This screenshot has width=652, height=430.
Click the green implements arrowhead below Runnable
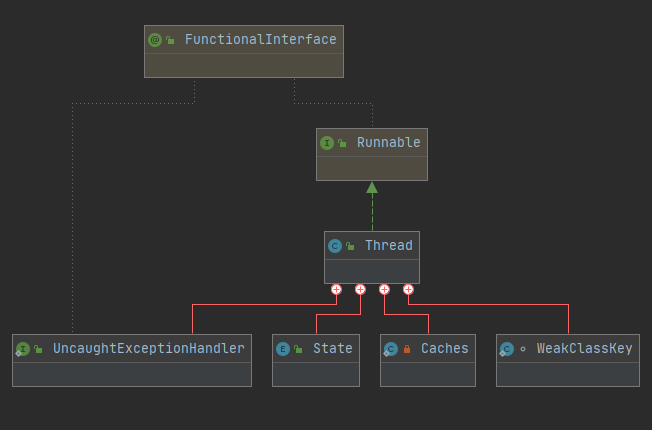point(372,188)
